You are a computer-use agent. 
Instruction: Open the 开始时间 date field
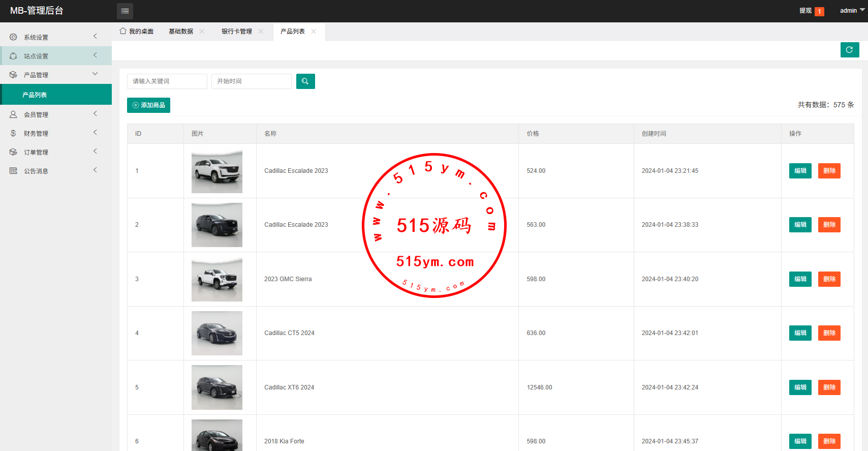click(x=251, y=81)
